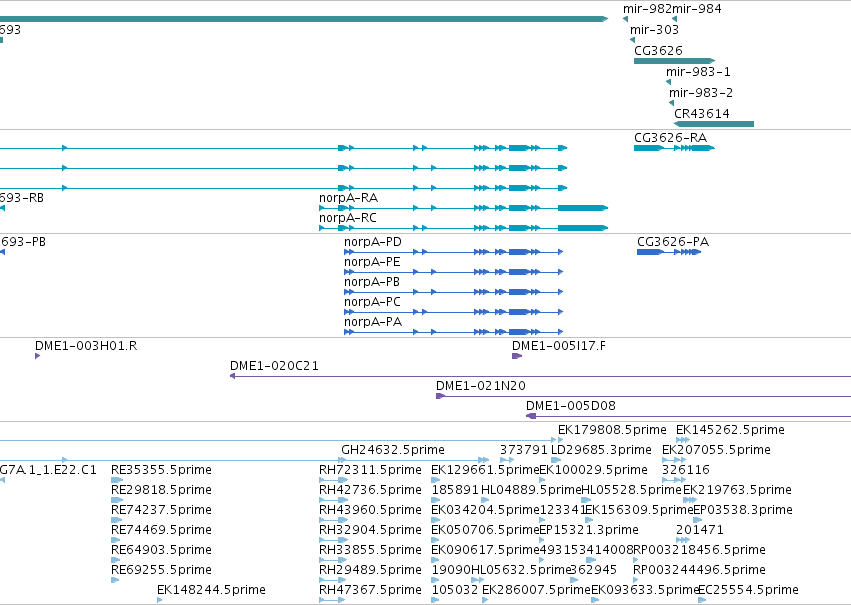Open EST EK093633.5prime

[x=645, y=591]
